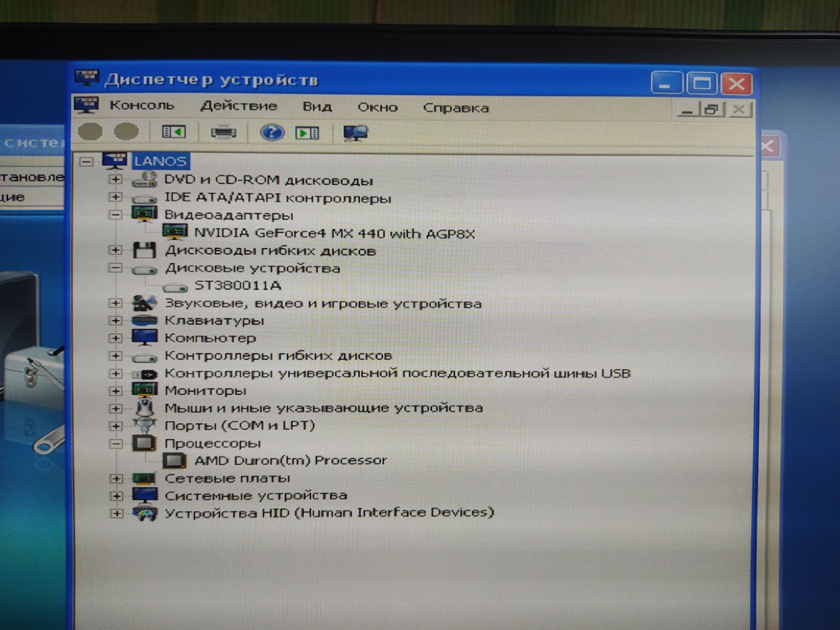Click the Порты (COM и LPT) icon

[145, 425]
